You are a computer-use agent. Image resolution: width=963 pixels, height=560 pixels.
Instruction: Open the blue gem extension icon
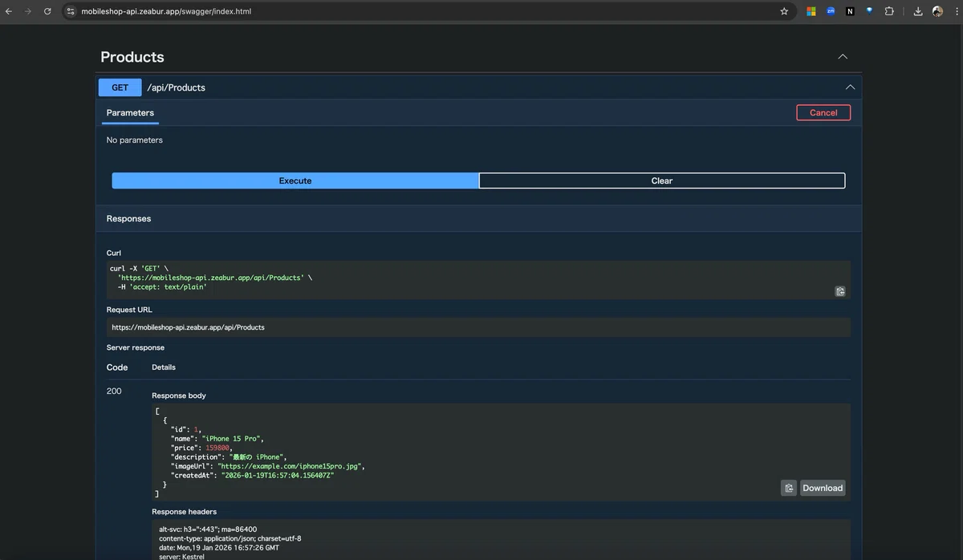[x=869, y=11]
